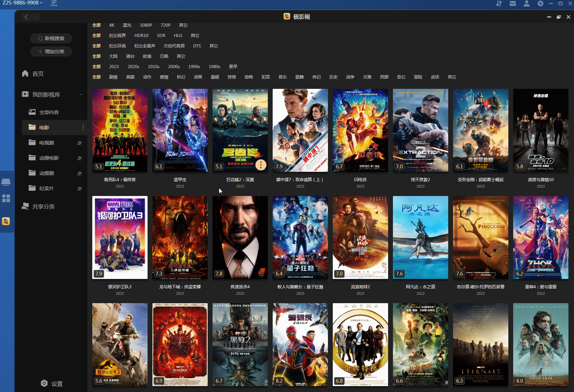Open the 速度与激情10 poster
Image resolution: width=574 pixels, height=392 pixels.
541,130
